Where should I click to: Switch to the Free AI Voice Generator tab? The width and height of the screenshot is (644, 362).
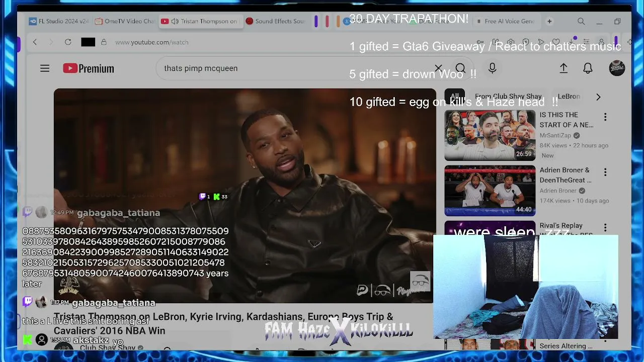click(x=506, y=21)
